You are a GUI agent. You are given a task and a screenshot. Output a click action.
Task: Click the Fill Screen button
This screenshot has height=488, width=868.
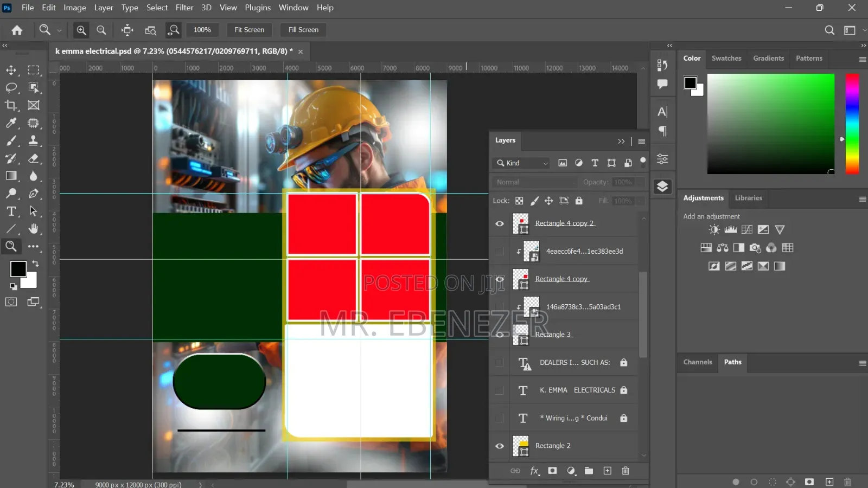[303, 30]
